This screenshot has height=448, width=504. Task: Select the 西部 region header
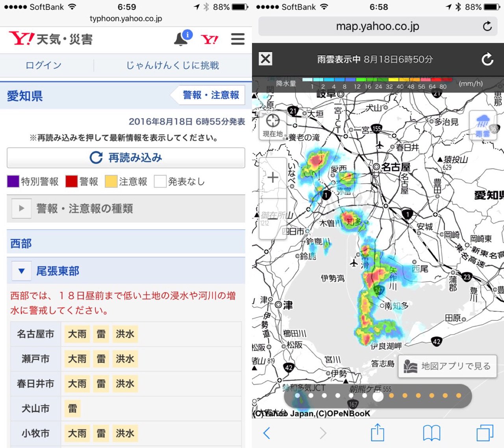[x=126, y=243]
